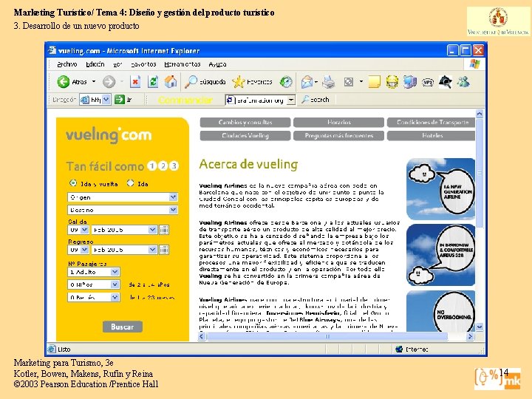Viewport: 532px width, 399px height.
Task: Open the History clock icon
Action: (x=286, y=82)
